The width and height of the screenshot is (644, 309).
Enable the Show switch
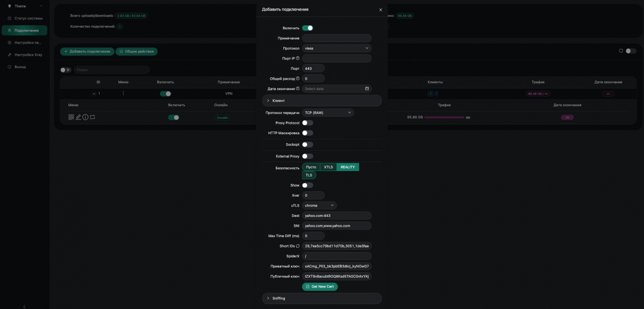308,185
